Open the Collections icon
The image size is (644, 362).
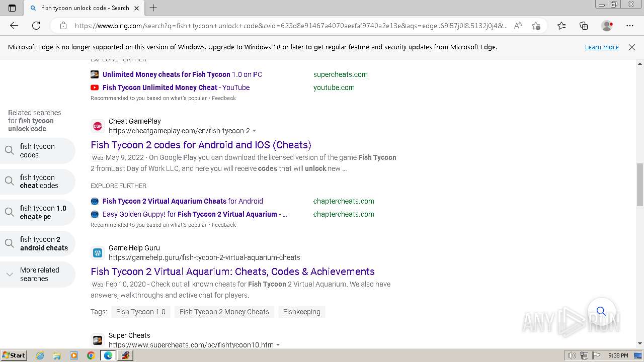[584, 26]
